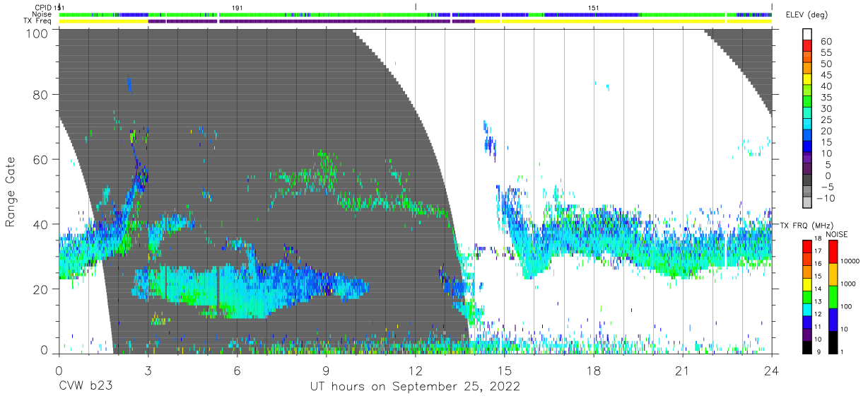The image size is (868, 401).
Task: Click the Range Gate y-axis tick label '40'
Action: (x=42, y=224)
